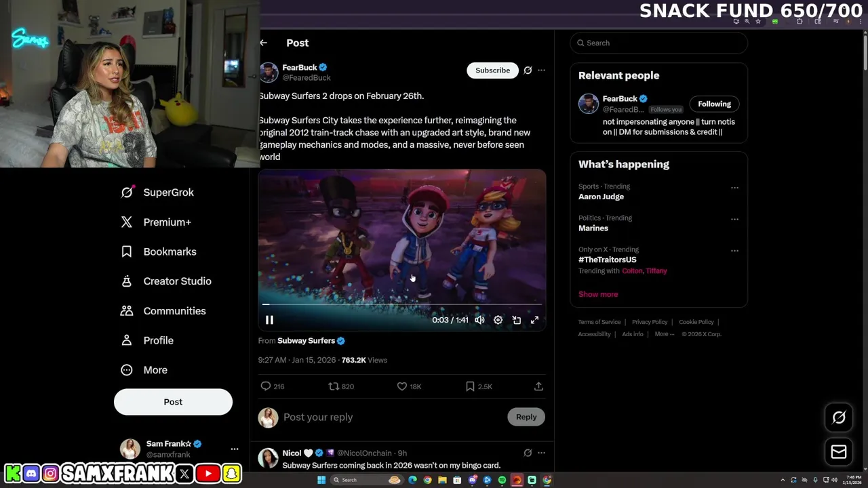The height and width of the screenshot is (488, 868).
Task: Click the 763.2K Views count
Action: (x=364, y=360)
